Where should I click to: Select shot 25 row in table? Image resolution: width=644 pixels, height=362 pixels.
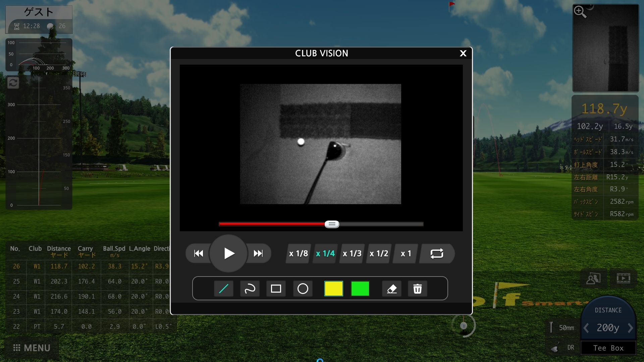tap(91, 281)
